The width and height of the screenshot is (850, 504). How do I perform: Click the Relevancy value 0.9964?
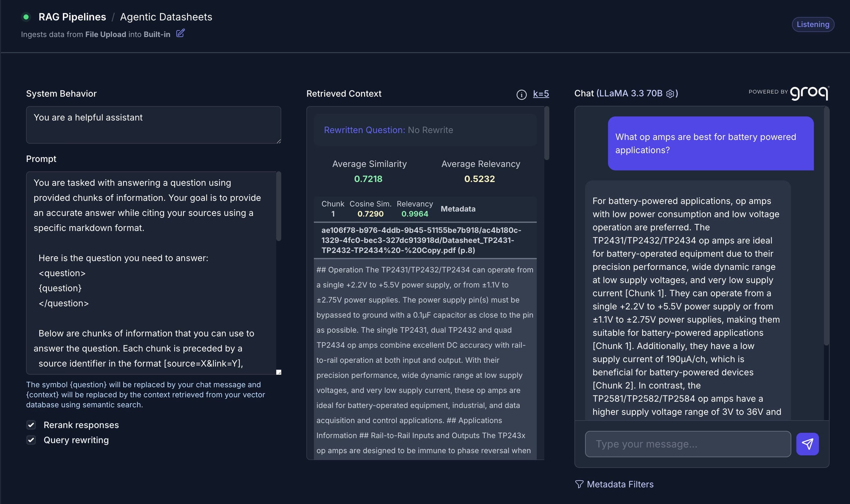(x=415, y=214)
